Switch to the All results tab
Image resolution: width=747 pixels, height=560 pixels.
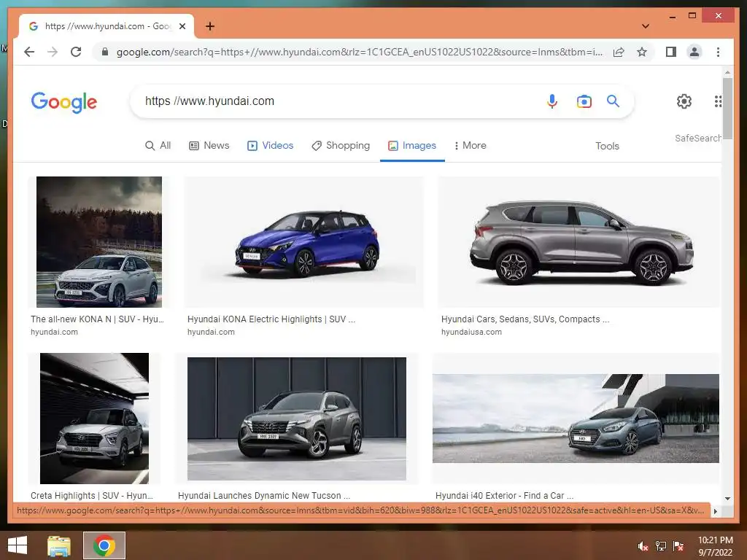[158, 145]
